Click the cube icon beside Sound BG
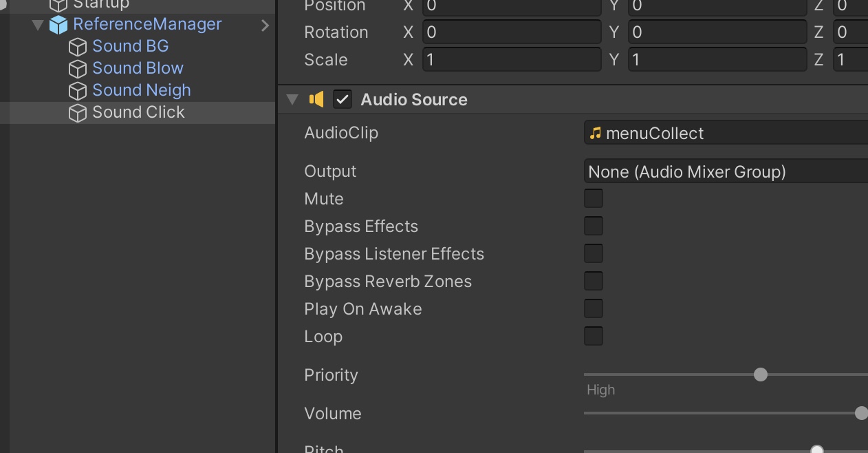Screen dimensions: 868x453 click(x=78, y=45)
